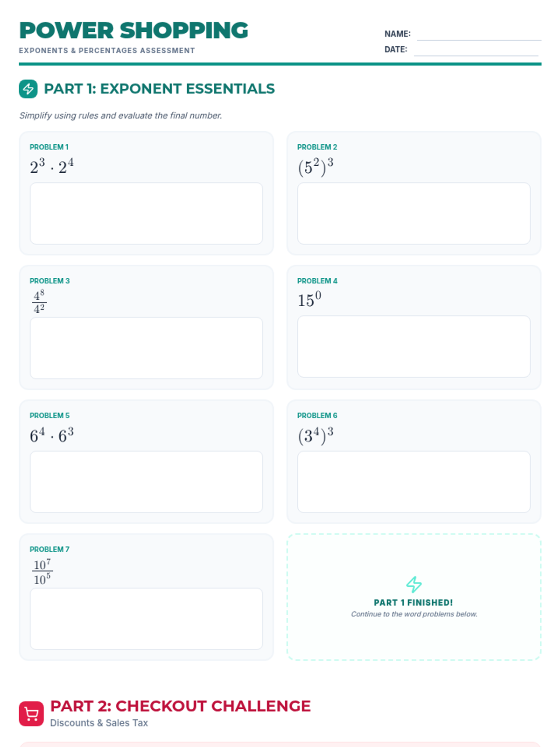This screenshot has height=747, width=560.
Task: Click the 4^8 over 4^2 fraction expression
Action: click(x=39, y=302)
